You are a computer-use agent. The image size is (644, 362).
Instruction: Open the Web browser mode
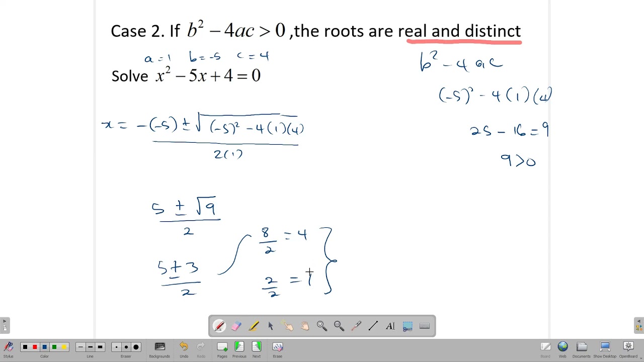562,349
